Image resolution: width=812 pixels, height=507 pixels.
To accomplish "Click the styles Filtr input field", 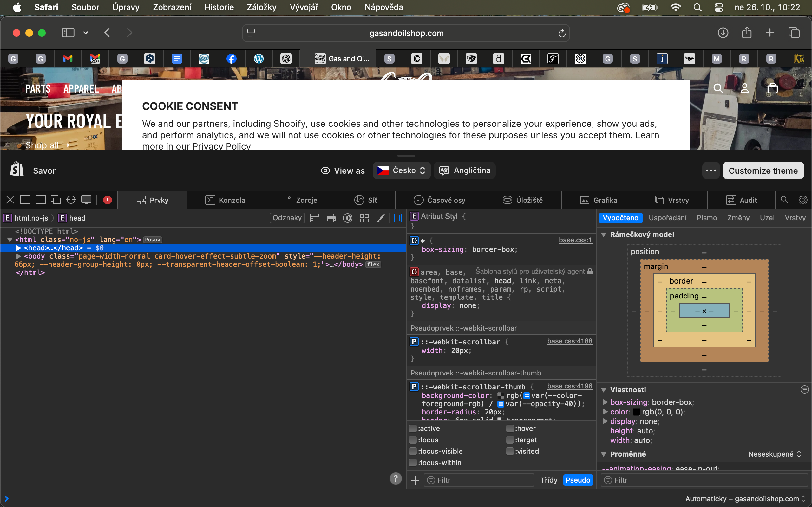I will (x=480, y=480).
